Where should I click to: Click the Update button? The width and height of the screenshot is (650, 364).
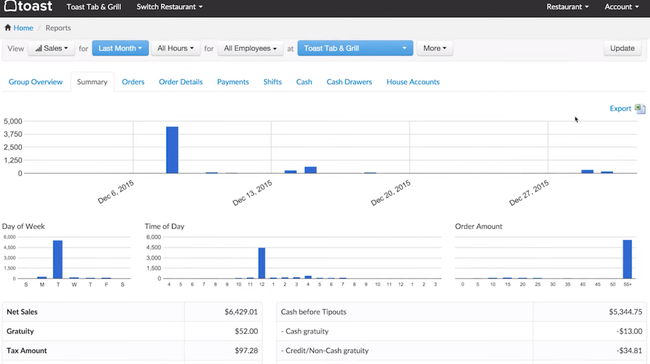[622, 49]
